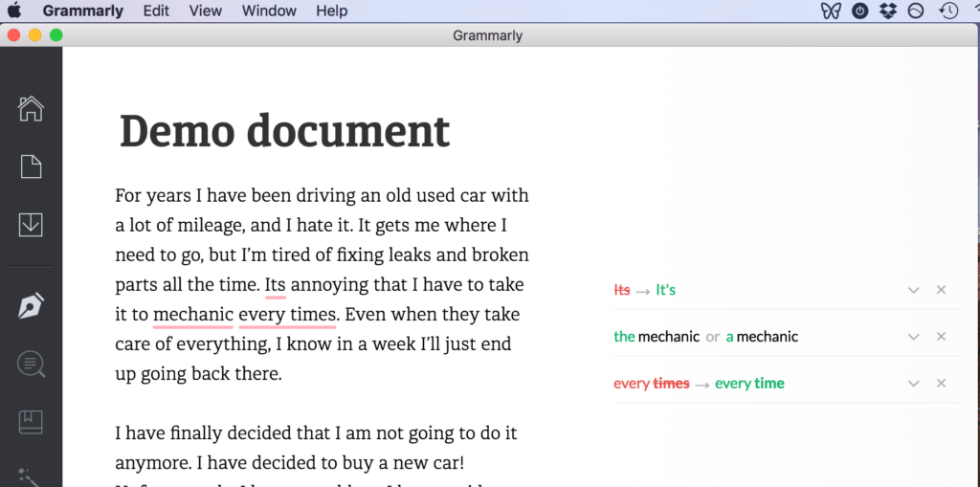This screenshot has height=487, width=980.
Task: Click the 'Grammarly' window title text
Action: pyautogui.click(x=487, y=35)
